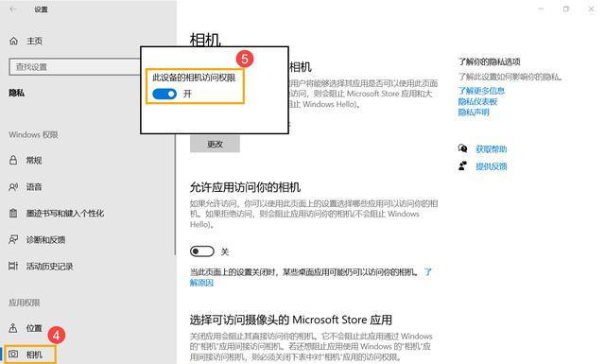Select the 墨迹书写和键入个性化 clipboard icon
This screenshot has height=364, width=605.
(13, 213)
